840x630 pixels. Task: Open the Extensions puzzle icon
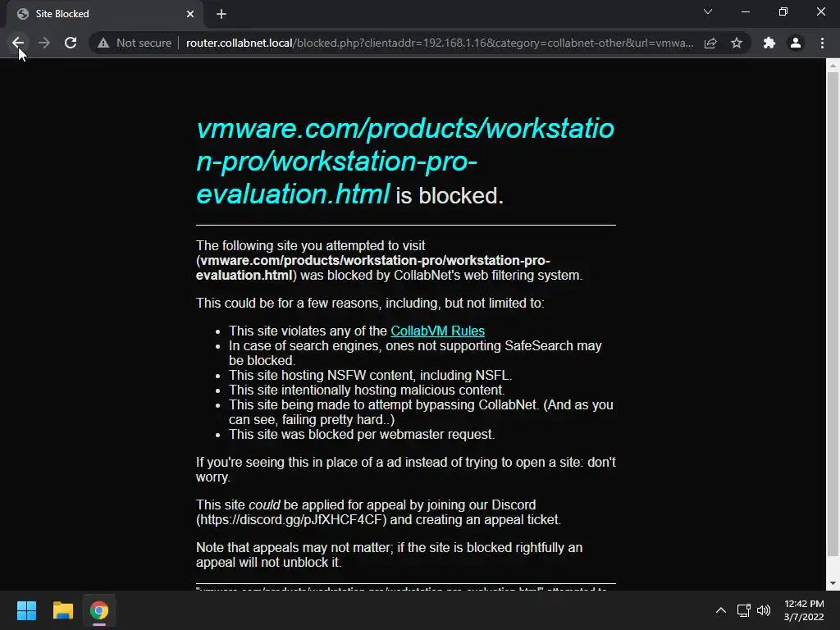[x=769, y=43]
